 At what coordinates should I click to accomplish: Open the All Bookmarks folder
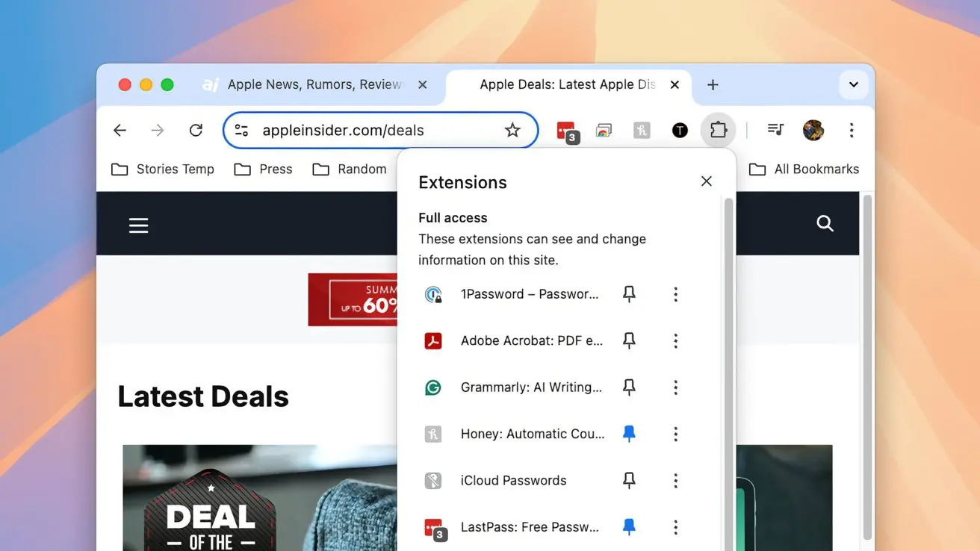(804, 169)
